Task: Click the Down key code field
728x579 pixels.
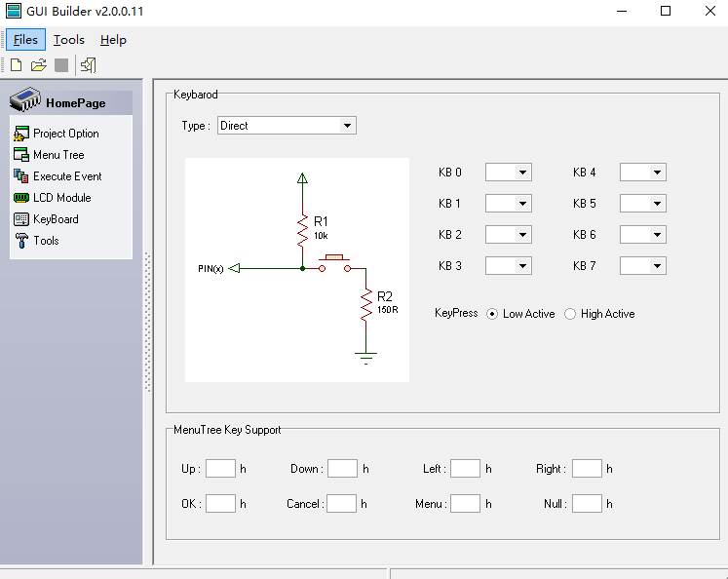Action: coord(343,469)
